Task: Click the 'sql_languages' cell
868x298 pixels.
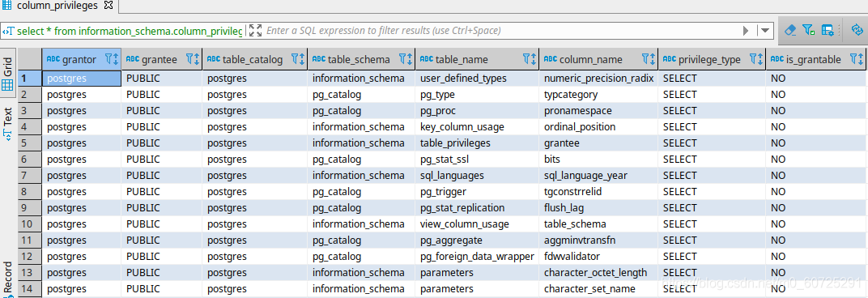Action: [477, 176]
